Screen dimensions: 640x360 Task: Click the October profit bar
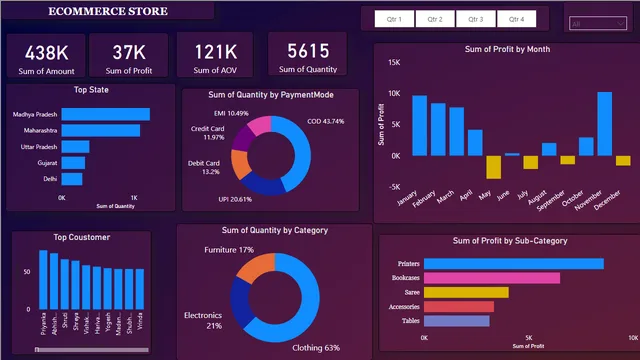pos(586,147)
